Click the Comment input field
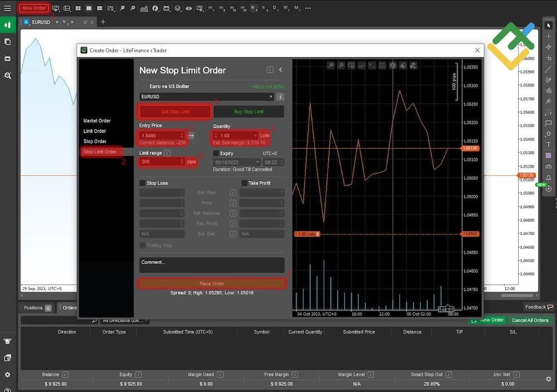557x392 pixels. pos(212,266)
